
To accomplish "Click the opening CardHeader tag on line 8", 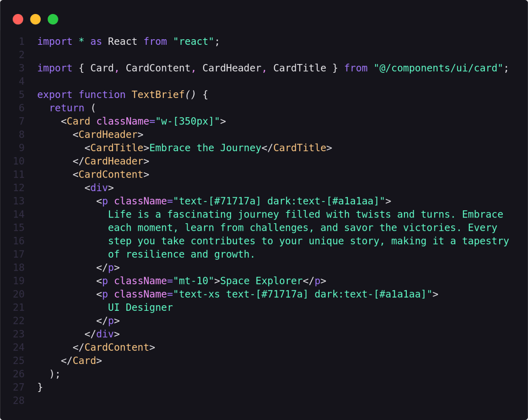I will [x=108, y=135].
